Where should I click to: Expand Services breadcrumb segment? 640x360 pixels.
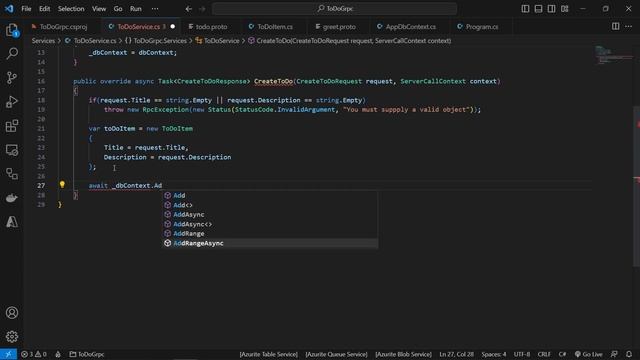click(x=43, y=40)
